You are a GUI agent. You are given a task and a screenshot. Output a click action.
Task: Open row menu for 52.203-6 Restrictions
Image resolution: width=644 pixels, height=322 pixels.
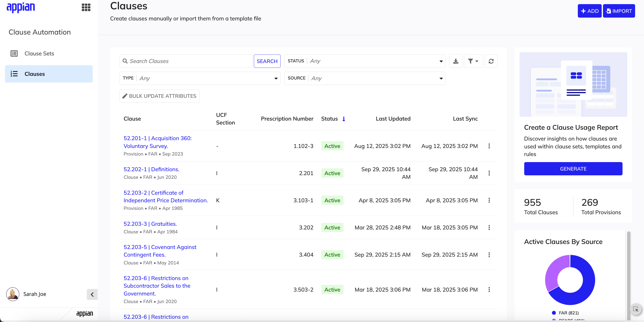[x=489, y=290]
